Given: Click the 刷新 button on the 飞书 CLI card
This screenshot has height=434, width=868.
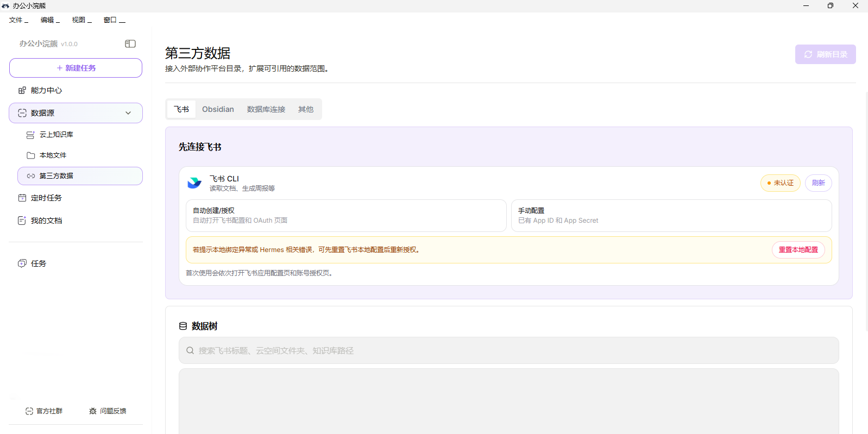Looking at the screenshot, I should coord(818,183).
